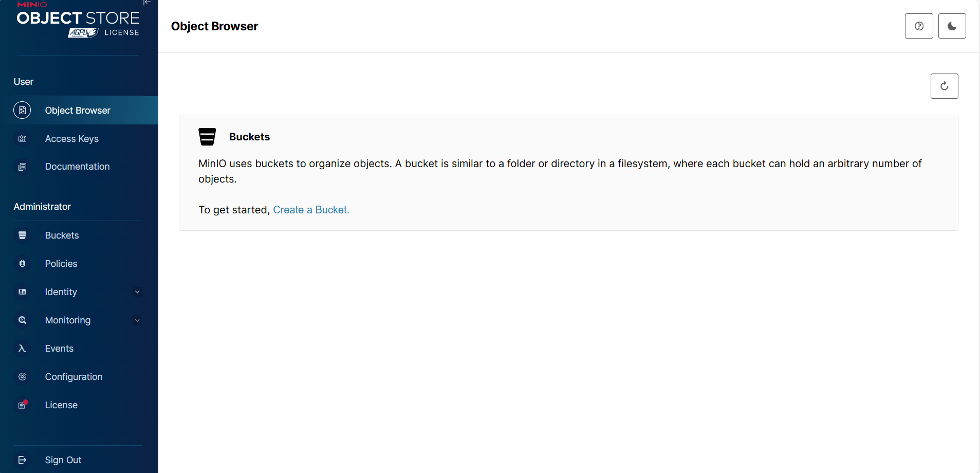
Task: Collapse the sidebar menu
Action: pos(147,3)
